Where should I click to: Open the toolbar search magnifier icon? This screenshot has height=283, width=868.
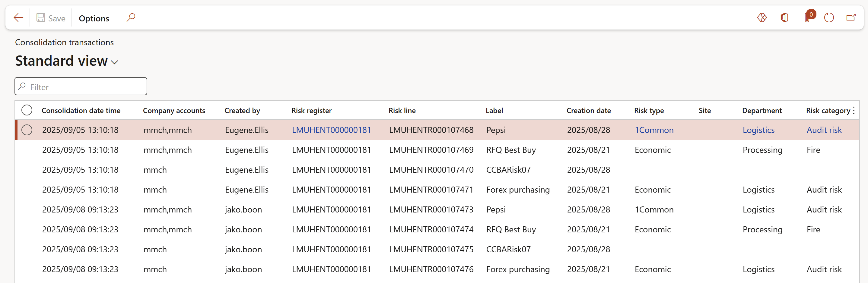(131, 17)
